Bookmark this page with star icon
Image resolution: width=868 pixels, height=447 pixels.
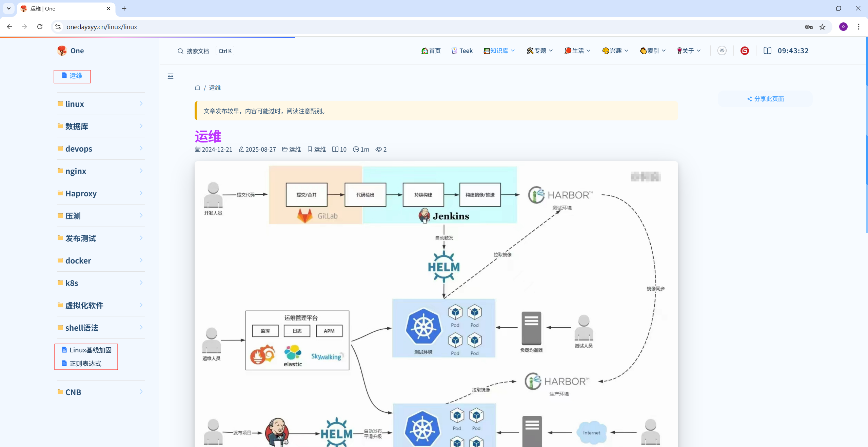click(x=823, y=27)
